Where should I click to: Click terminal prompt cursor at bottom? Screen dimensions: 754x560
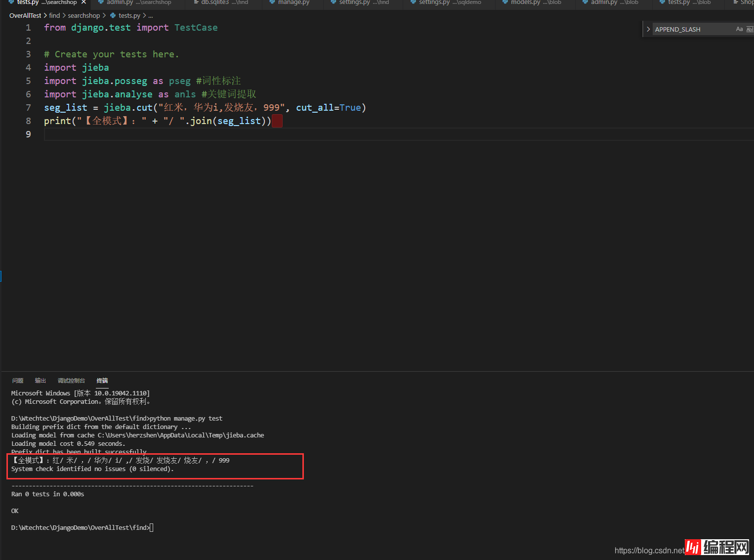point(152,527)
